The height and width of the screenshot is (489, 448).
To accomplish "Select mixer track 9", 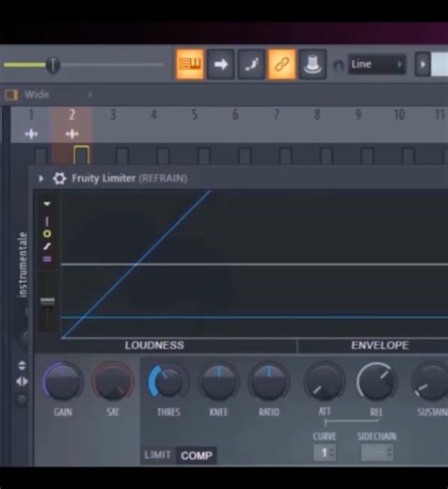I will [x=358, y=115].
